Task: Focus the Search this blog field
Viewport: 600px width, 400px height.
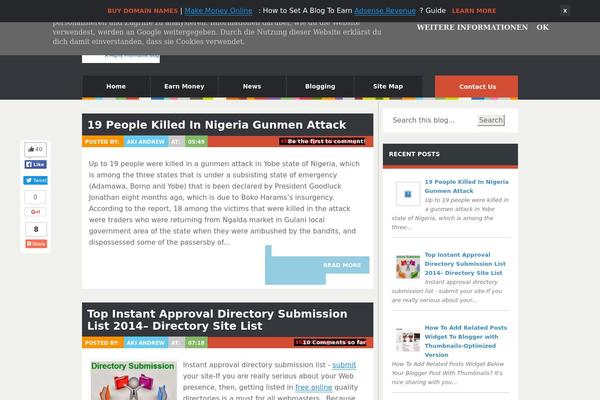Action: [432, 120]
